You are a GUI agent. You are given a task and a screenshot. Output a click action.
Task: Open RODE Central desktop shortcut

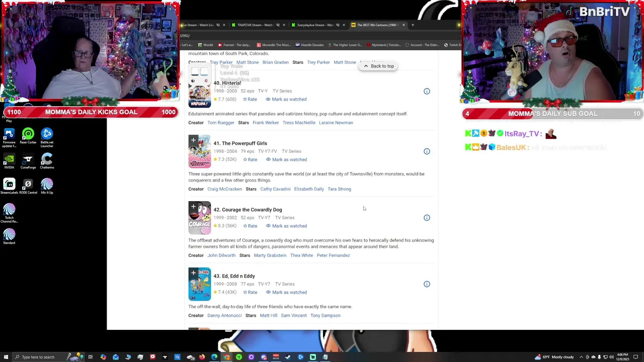click(28, 187)
